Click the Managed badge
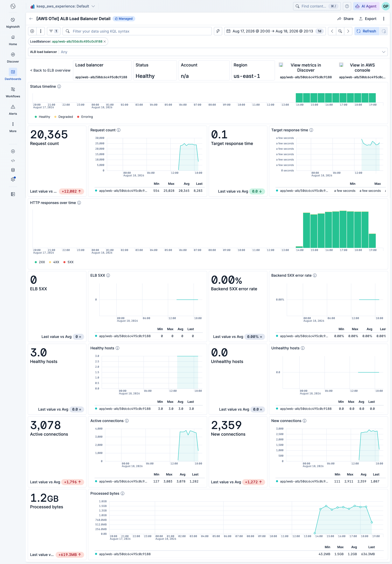The image size is (392, 564). click(x=124, y=19)
